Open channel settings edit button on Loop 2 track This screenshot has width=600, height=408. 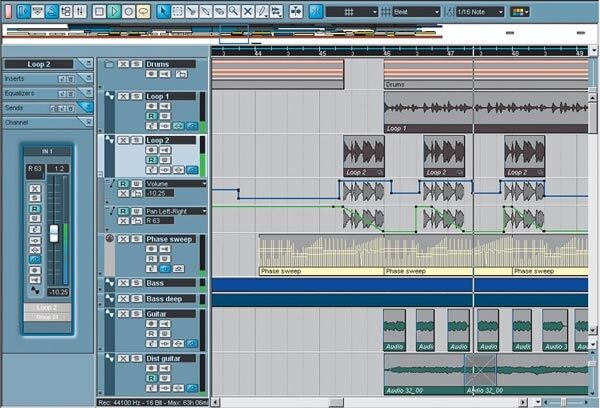tap(151, 170)
